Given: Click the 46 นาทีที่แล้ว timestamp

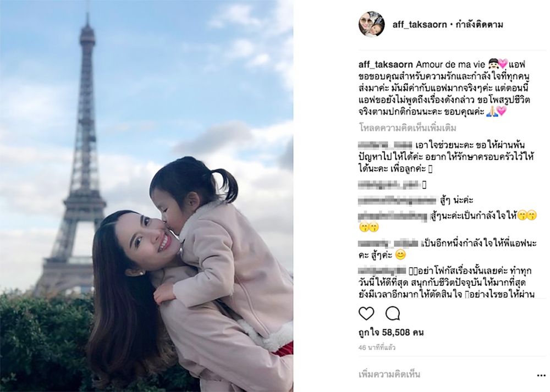Looking at the screenshot, I should pyautogui.click(x=377, y=348).
